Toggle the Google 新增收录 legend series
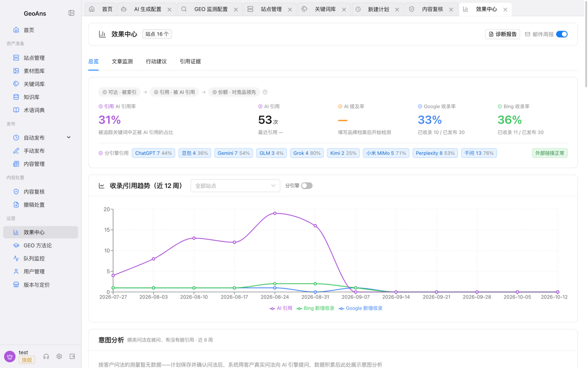588x368 pixels. point(361,308)
